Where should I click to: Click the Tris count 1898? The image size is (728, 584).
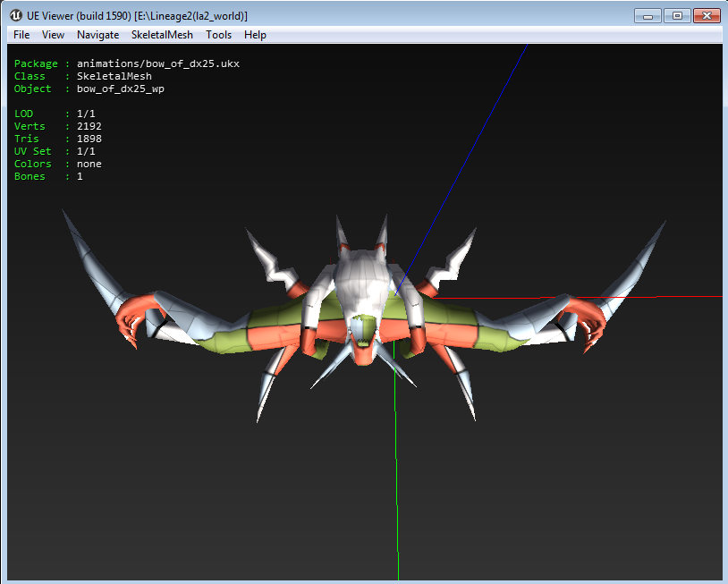(x=89, y=139)
